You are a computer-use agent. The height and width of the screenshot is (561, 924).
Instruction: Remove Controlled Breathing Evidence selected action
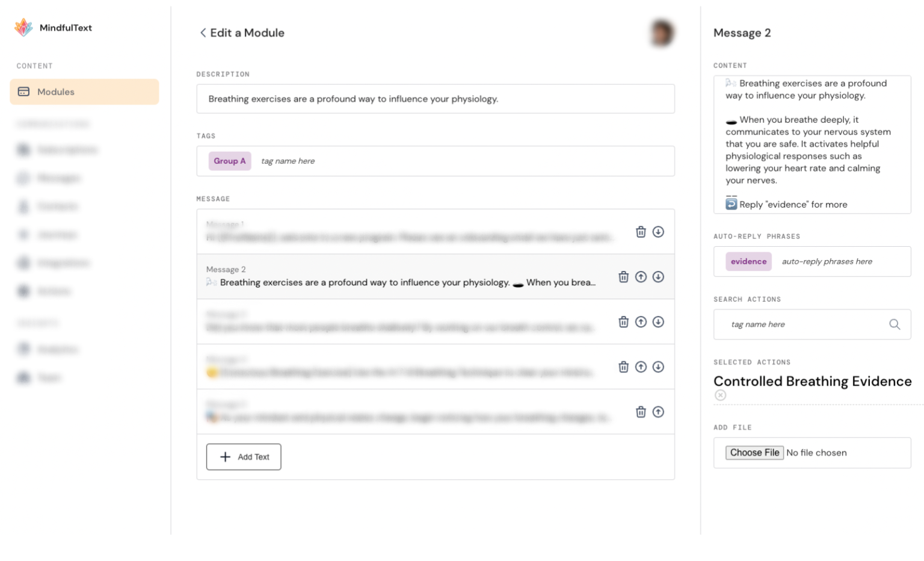721,395
